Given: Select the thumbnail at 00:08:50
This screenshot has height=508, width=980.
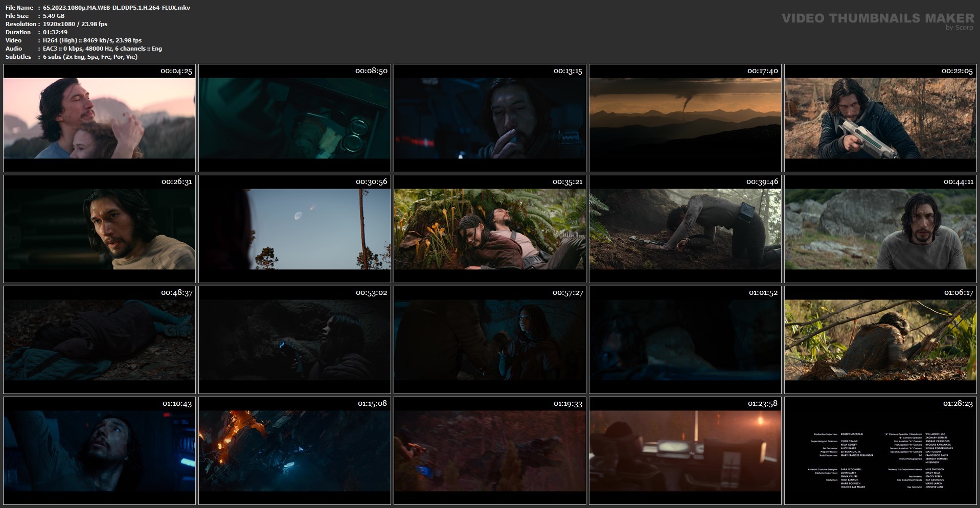Looking at the screenshot, I should pyautogui.click(x=294, y=118).
